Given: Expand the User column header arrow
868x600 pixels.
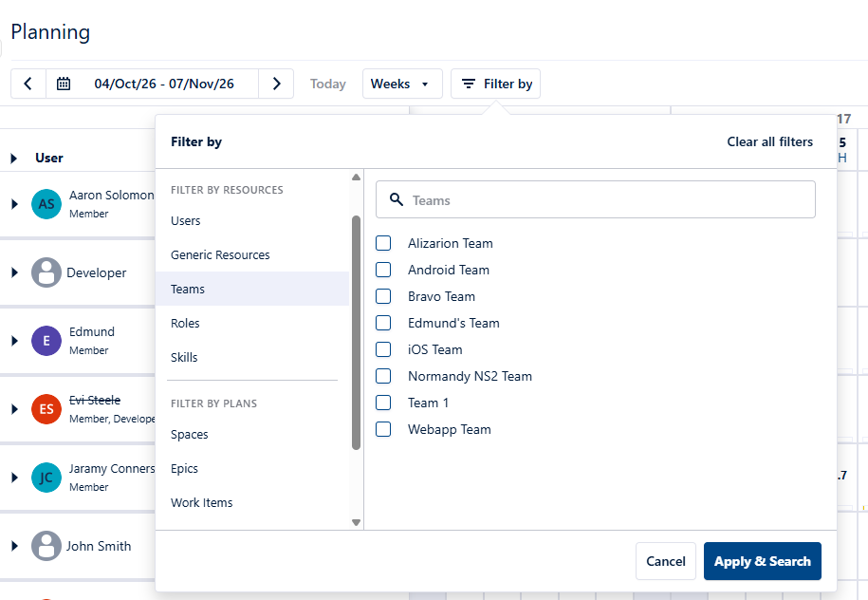Looking at the screenshot, I should point(14,159).
